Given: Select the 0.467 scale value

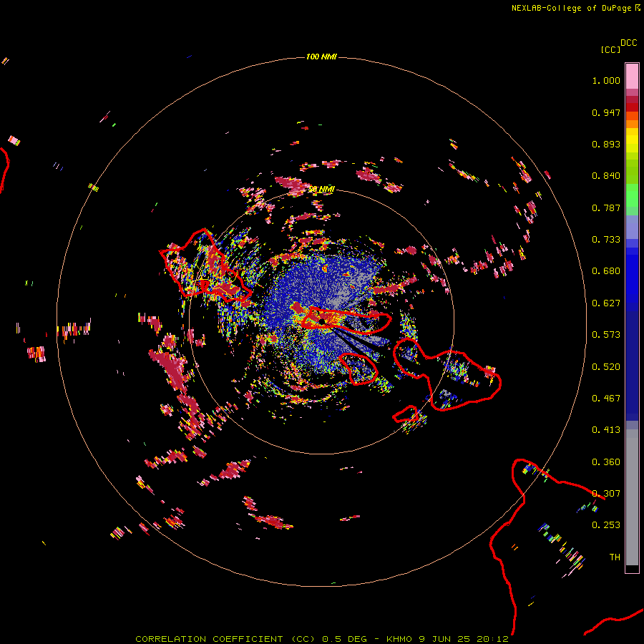Looking at the screenshot, I should point(606,399).
